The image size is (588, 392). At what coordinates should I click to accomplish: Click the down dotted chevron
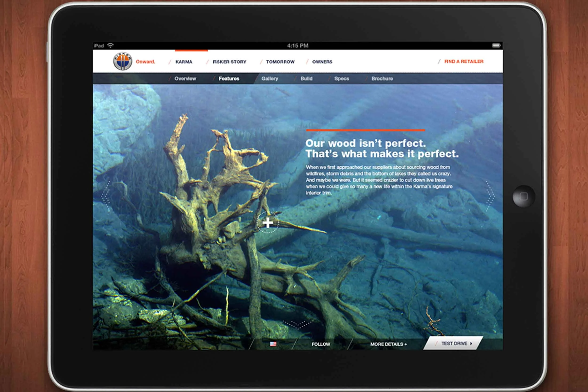pos(298,324)
